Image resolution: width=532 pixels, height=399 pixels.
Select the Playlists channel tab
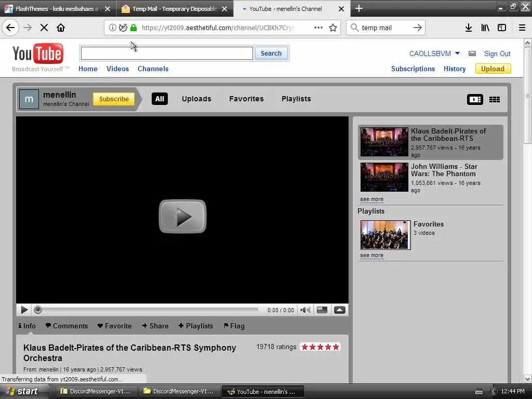296,99
